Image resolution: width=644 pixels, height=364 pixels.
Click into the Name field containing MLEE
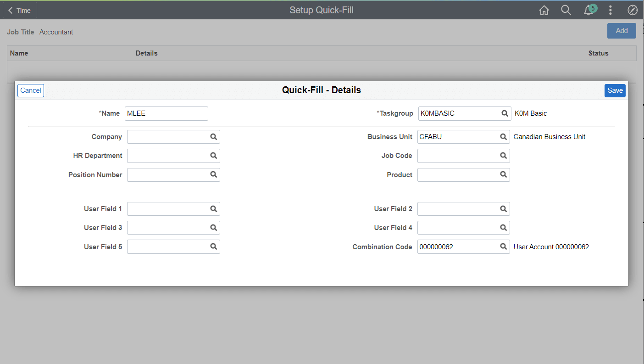click(x=166, y=113)
